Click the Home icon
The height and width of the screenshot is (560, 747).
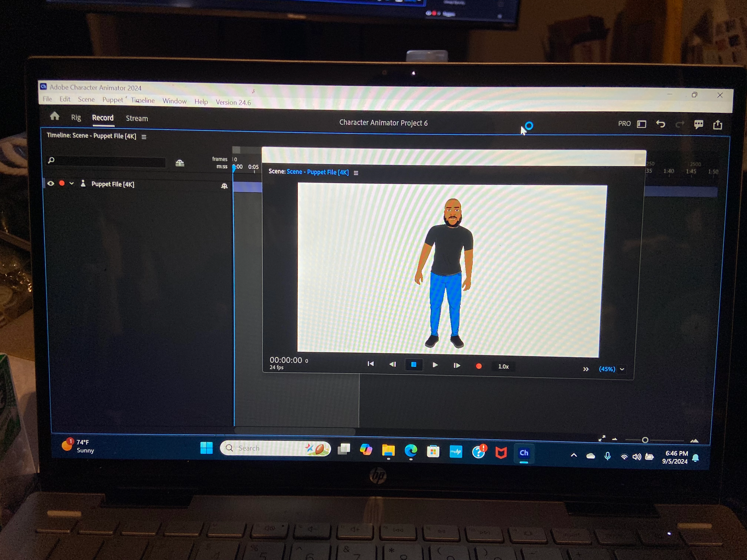pos(54,116)
